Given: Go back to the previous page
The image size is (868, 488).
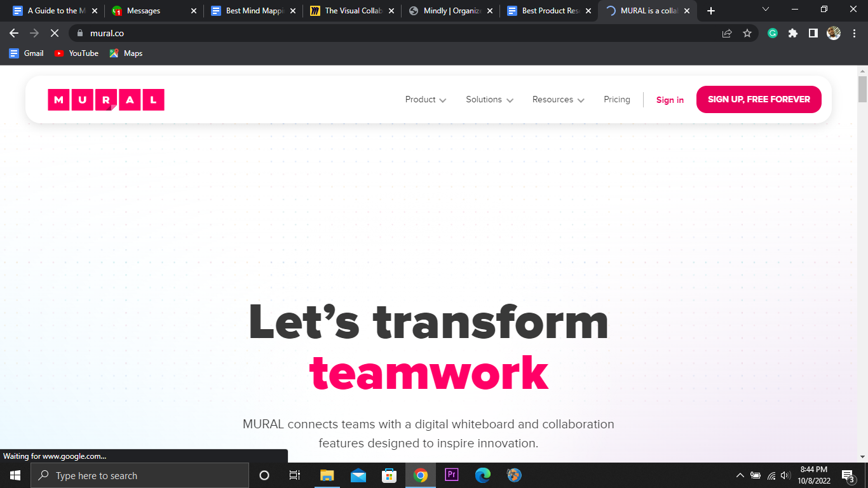Looking at the screenshot, I should point(14,33).
